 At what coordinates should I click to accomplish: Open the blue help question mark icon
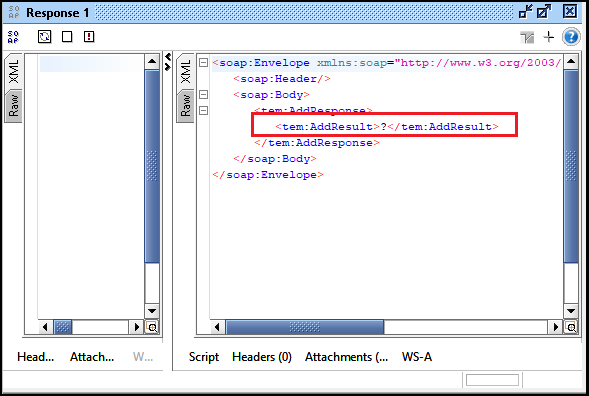[571, 37]
